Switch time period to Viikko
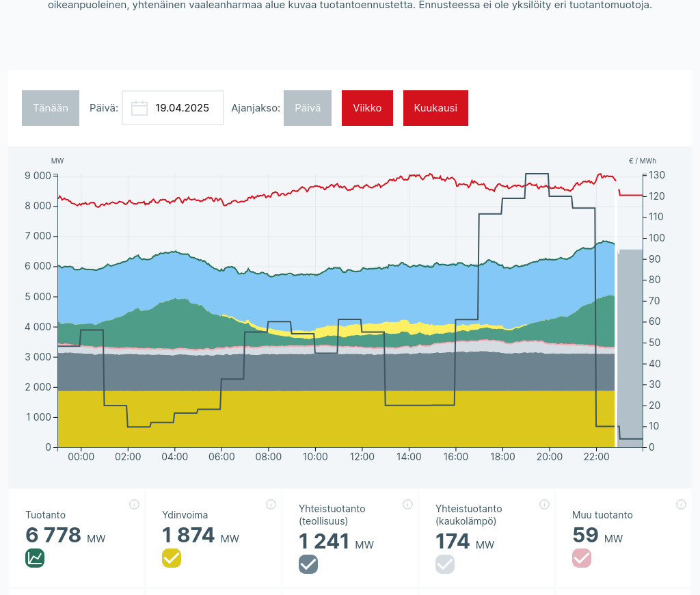The image size is (700, 595). (367, 108)
